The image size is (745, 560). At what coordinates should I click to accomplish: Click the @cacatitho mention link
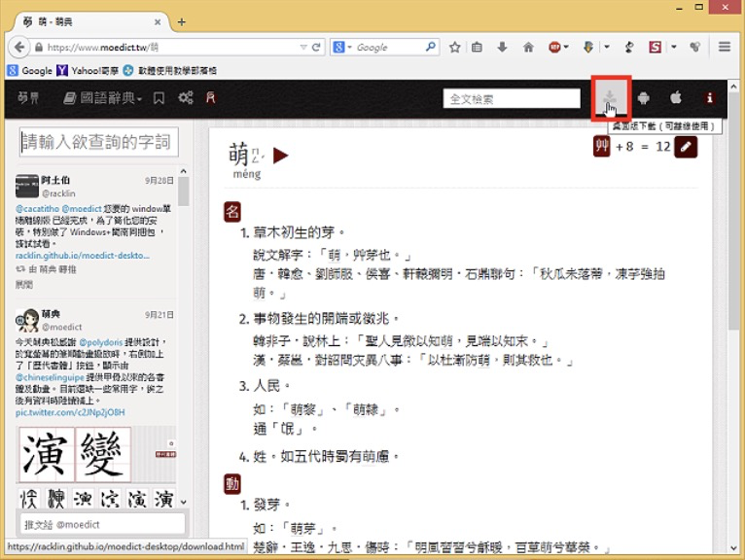[37, 208]
